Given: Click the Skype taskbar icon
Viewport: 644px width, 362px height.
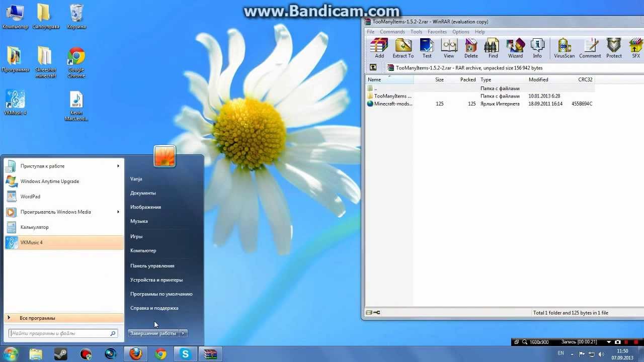Looking at the screenshot, I should (186, 354).
